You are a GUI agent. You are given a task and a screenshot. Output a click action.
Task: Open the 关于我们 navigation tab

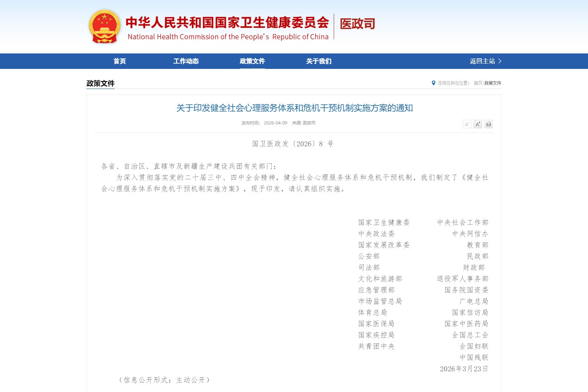point(319,61)
